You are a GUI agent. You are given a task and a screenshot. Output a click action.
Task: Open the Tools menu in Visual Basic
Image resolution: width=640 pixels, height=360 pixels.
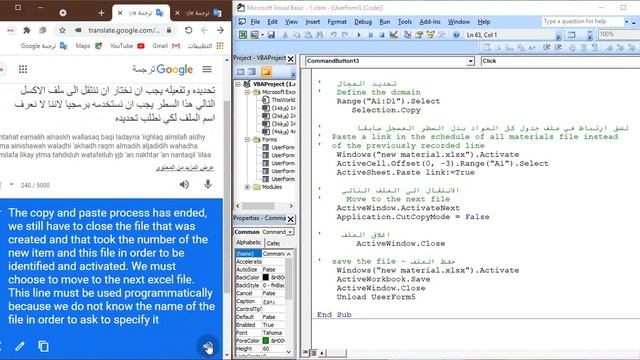[404, 22]
